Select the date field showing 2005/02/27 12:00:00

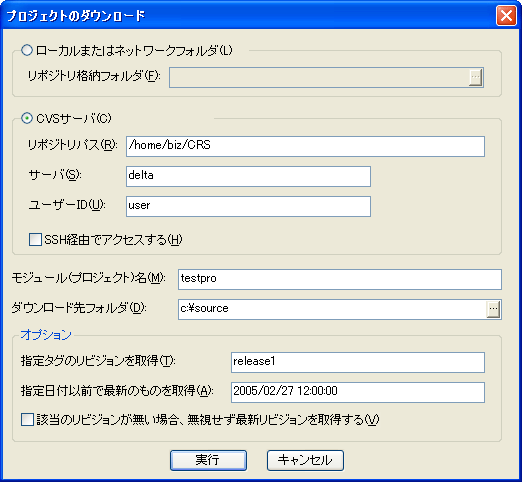[x=358, y=392]
